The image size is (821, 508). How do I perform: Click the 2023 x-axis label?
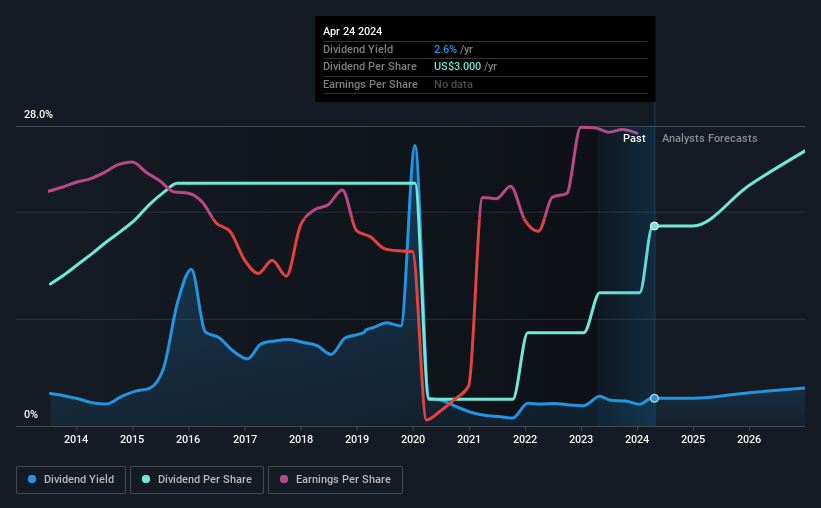[x=581, y=439]
